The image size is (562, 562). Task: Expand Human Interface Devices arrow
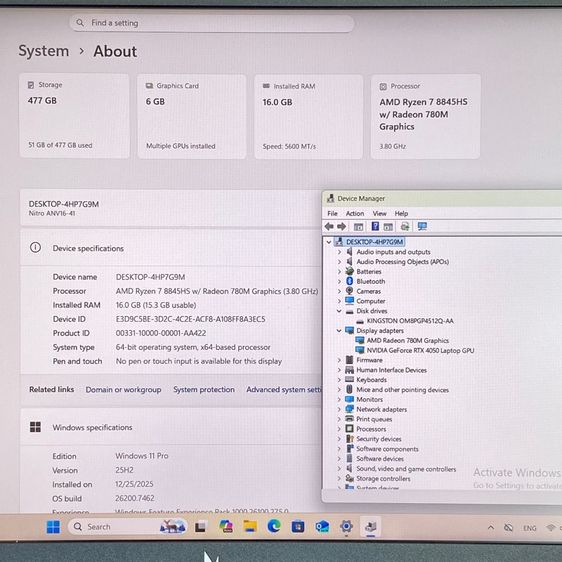[x=339, y=370]
